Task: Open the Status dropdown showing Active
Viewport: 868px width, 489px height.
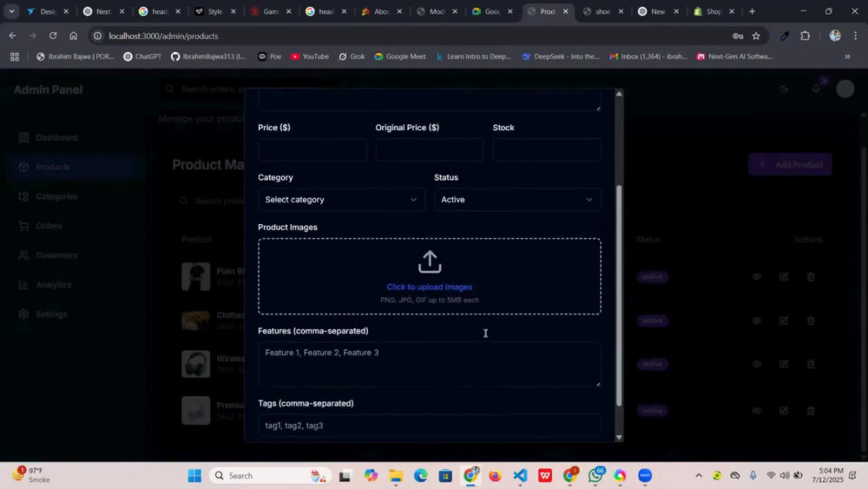Action: (x=517, y=200)
